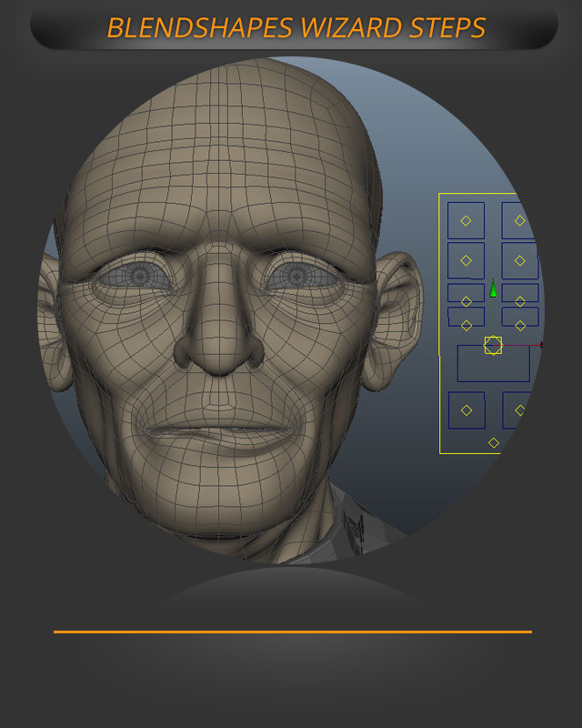Click the green Y-axis move manipulator arrow
Viewport: 582px width, 728px height.
pos(493,288)
